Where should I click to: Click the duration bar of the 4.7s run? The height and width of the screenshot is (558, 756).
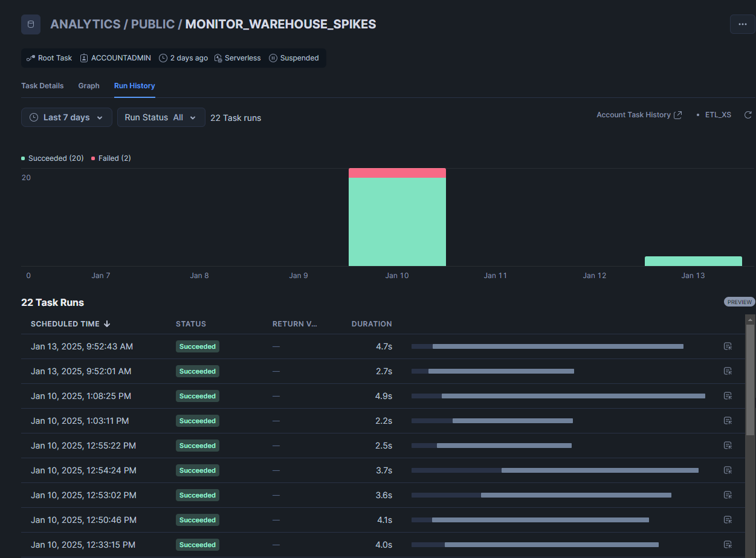click(548, 346)
